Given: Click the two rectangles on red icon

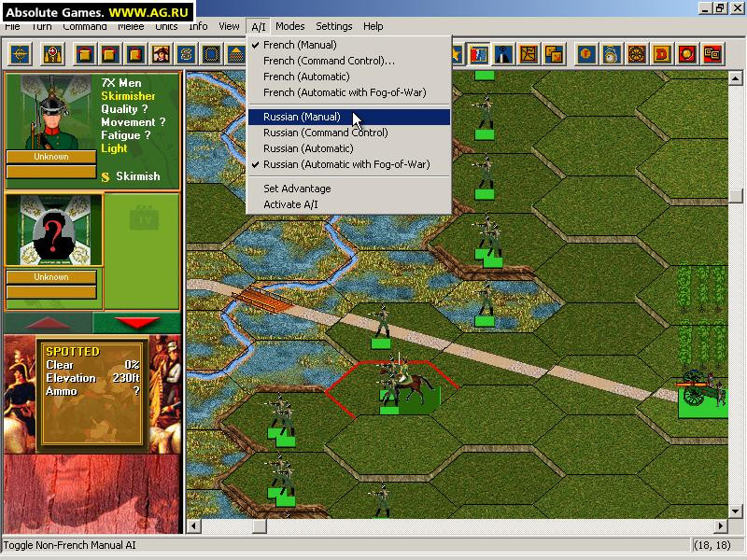Looking at the screenshot, I should click(x=712, y=54).
